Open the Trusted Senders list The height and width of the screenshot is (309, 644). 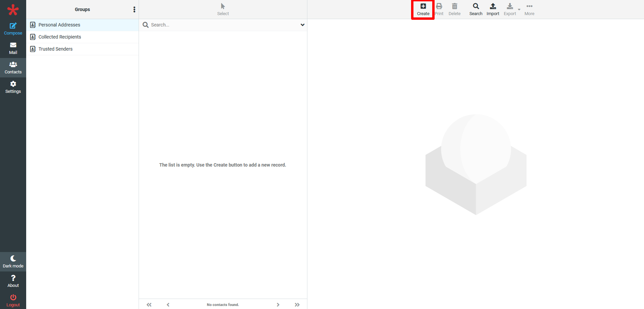pos(55,49)
